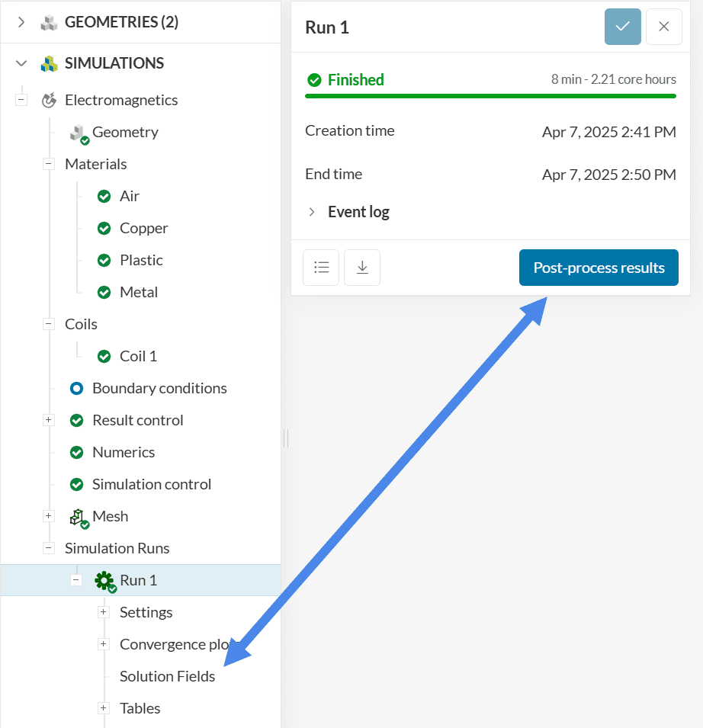Click the Simulations section icon

[49, 63]
